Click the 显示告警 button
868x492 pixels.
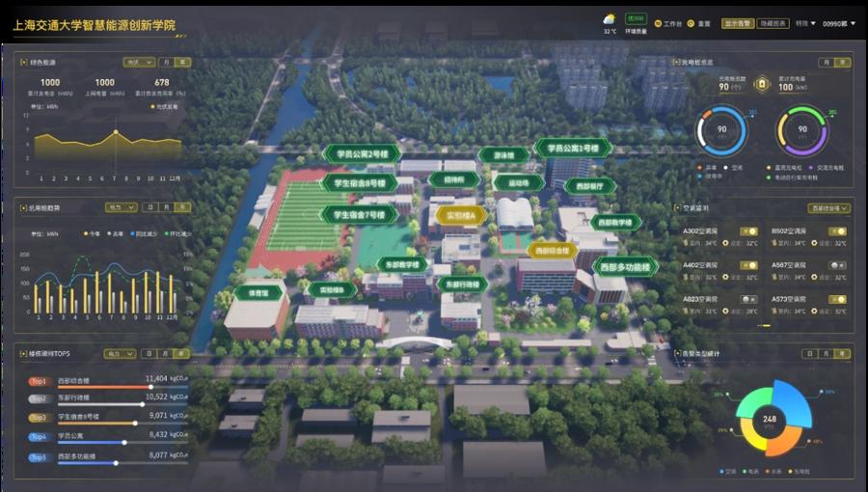tap(740, 23)
